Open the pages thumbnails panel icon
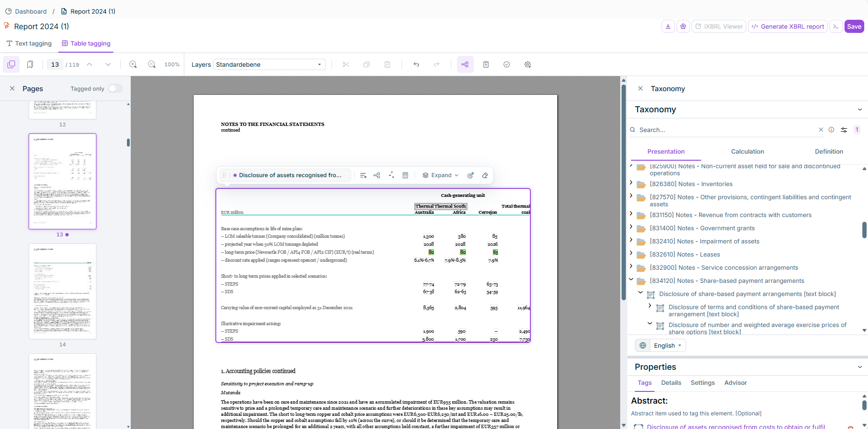 [11, 64]
